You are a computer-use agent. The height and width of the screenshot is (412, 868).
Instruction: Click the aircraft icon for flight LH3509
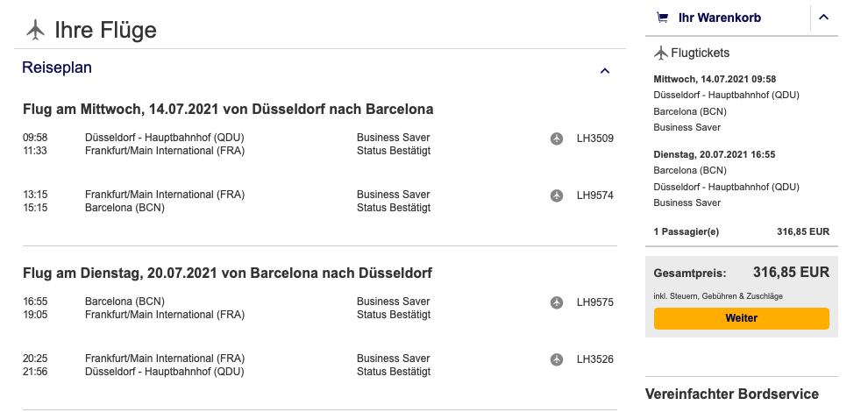point(556,139)
